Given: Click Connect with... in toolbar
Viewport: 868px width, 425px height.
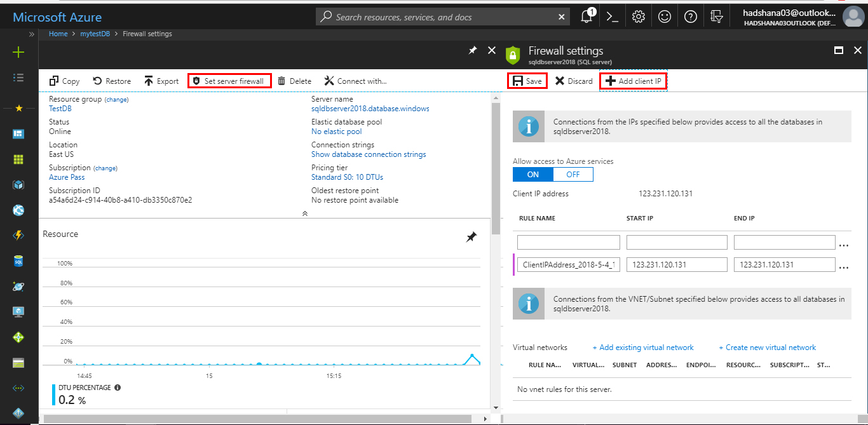Looking at the screenshot, I should [x=355, y=81].
